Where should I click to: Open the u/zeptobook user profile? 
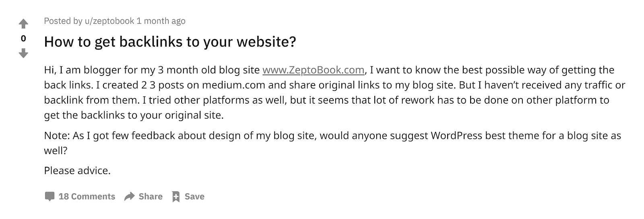[109, 21]
